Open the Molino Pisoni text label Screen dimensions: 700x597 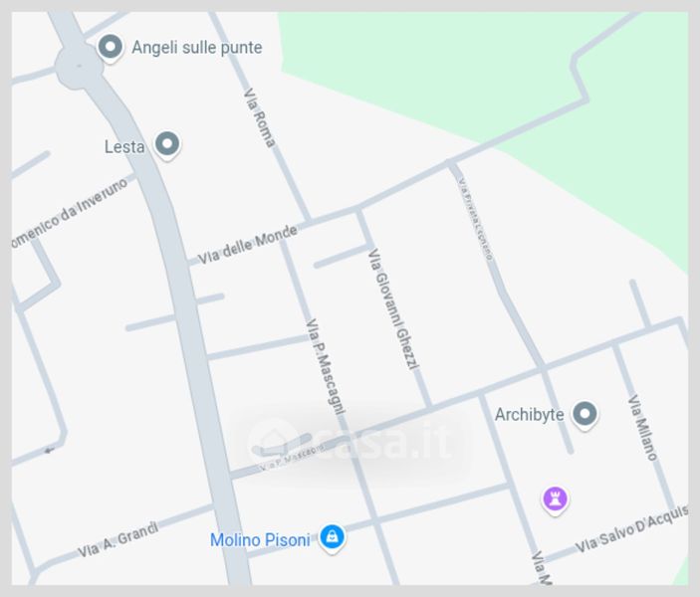(260, 540)
